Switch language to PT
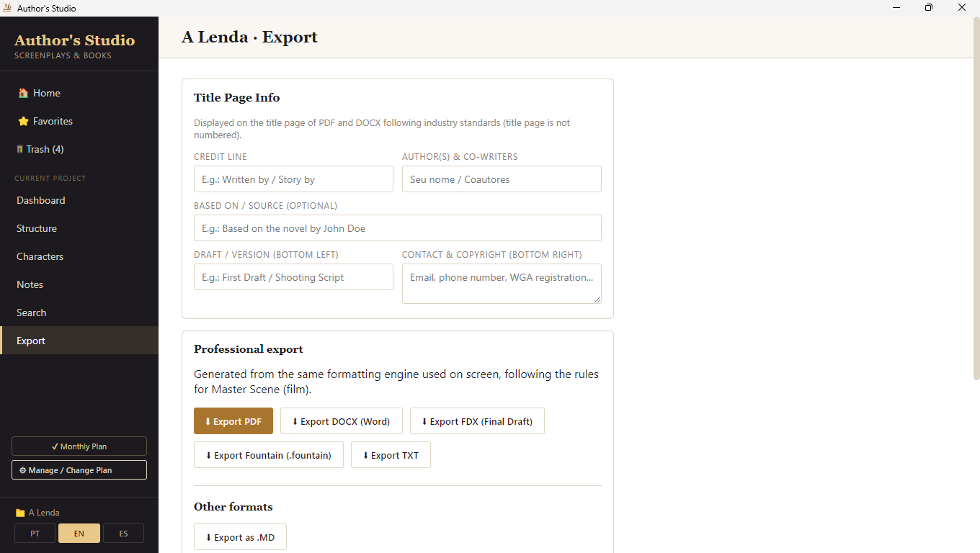The image size is (980, 553). point(35,534)
